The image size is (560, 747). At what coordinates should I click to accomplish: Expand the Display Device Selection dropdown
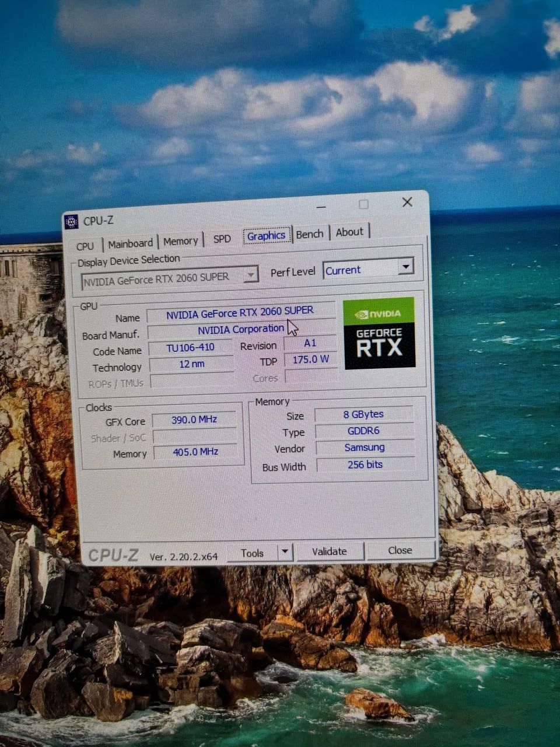click(250, 274)
